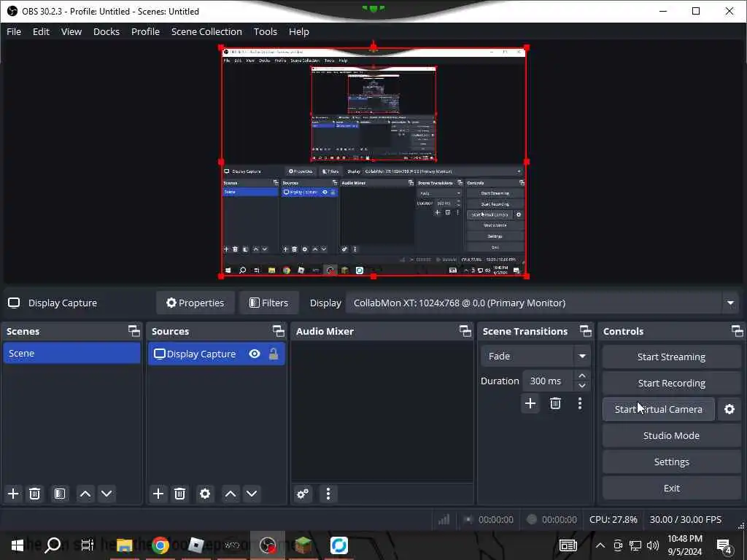
Task: Click Start Recording button
Action: point(671,383)
